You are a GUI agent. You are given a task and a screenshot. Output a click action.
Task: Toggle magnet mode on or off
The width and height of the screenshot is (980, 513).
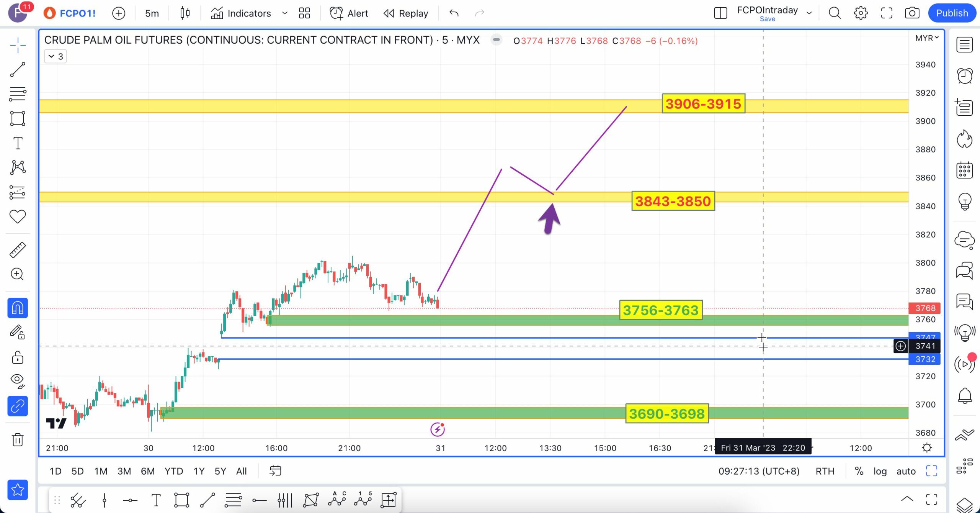point(18,308)
